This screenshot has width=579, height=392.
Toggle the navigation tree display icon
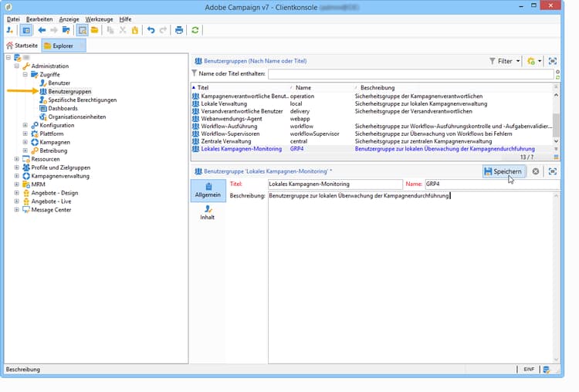click(x=26, y=30)
